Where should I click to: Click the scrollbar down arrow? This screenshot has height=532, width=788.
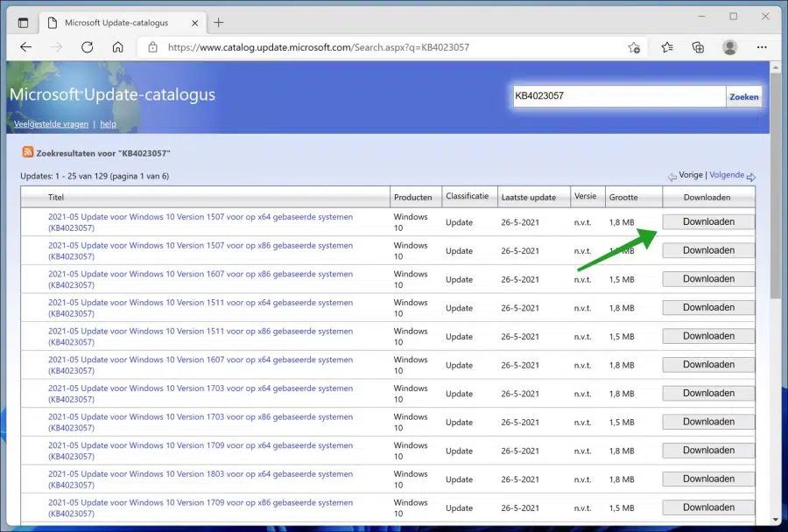[x=776, y=520]
